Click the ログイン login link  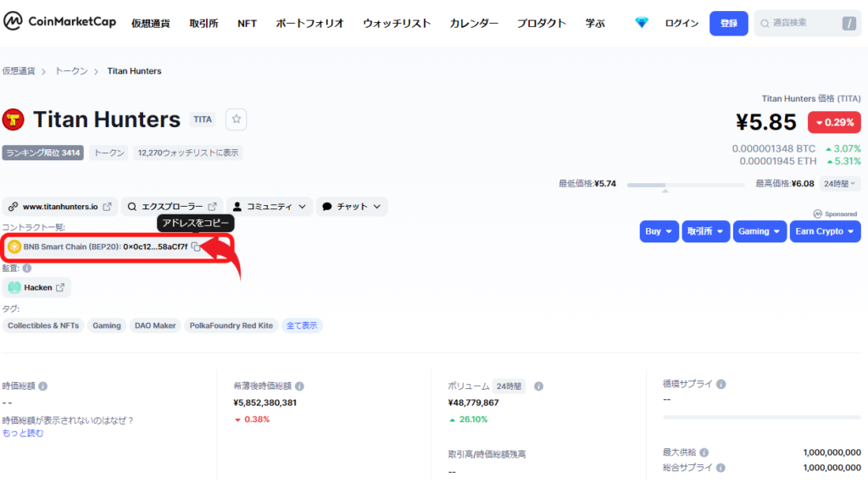(682, 23)
